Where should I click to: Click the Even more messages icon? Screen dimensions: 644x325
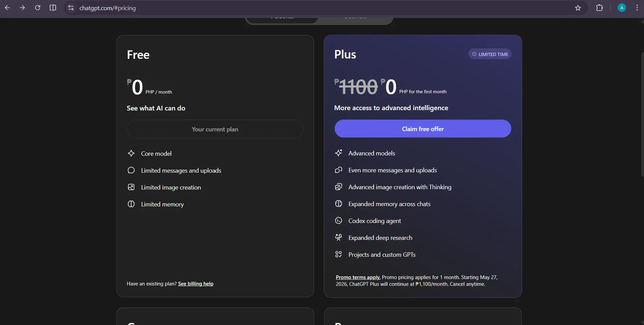click(x=338, y=170)
